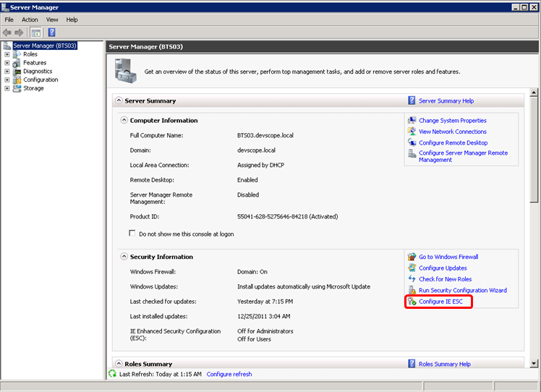Image resolution: width=541 pixels, height=392 pixels.
Task: Click the View Network Connections icon
Action: (412, 132)
